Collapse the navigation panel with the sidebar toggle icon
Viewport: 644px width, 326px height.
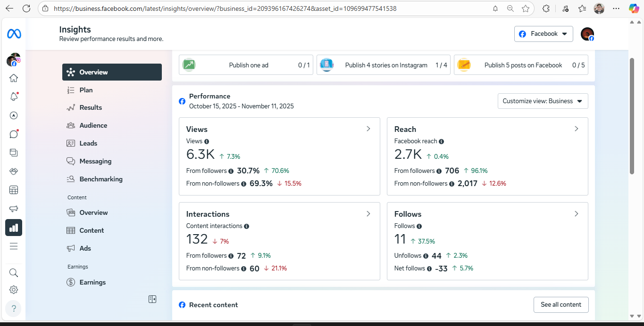(x=152, y=299)
